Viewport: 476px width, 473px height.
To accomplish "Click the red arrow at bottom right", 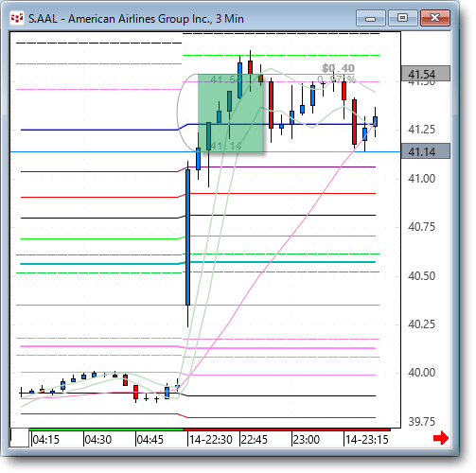I will coord(441,438).
